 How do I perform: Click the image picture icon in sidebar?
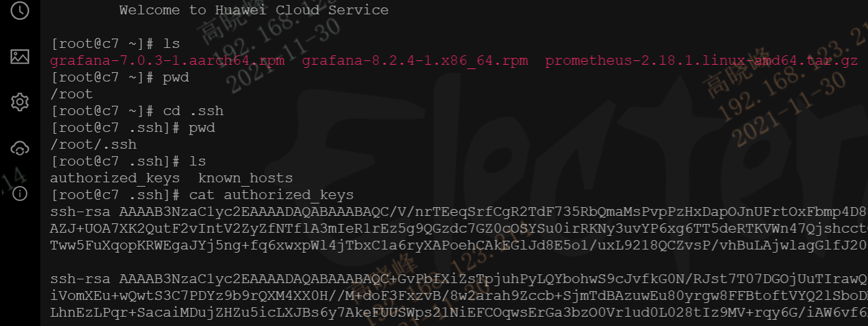(20, 57)
